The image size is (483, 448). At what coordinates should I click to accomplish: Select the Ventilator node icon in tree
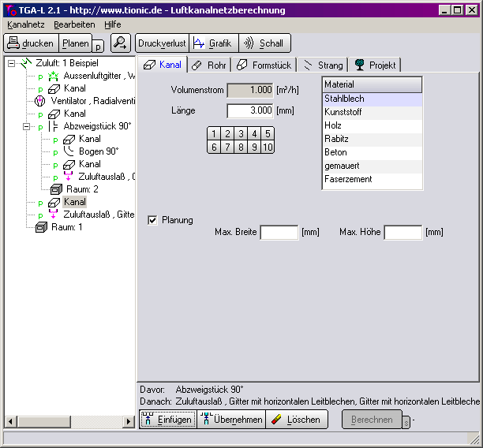[x=39, y=101]
